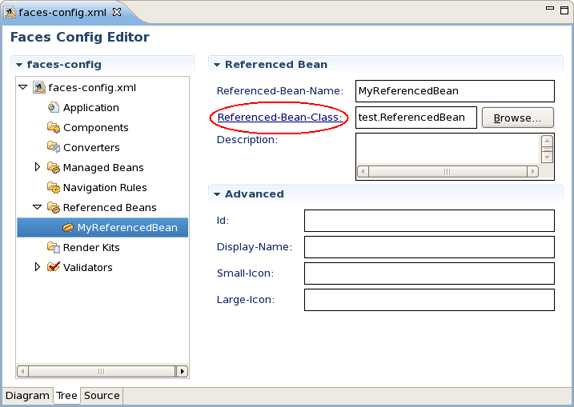Click the Description horizontal scrollbar thumb
Screen dimensions: 574x407
(x=447, y=171)
